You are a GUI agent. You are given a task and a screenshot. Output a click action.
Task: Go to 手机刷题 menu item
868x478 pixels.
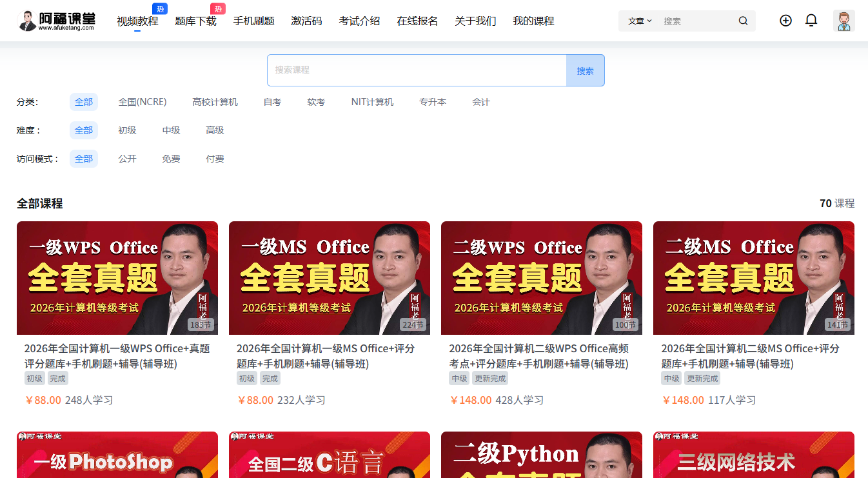pyautogui.click(x=253, y=21)
